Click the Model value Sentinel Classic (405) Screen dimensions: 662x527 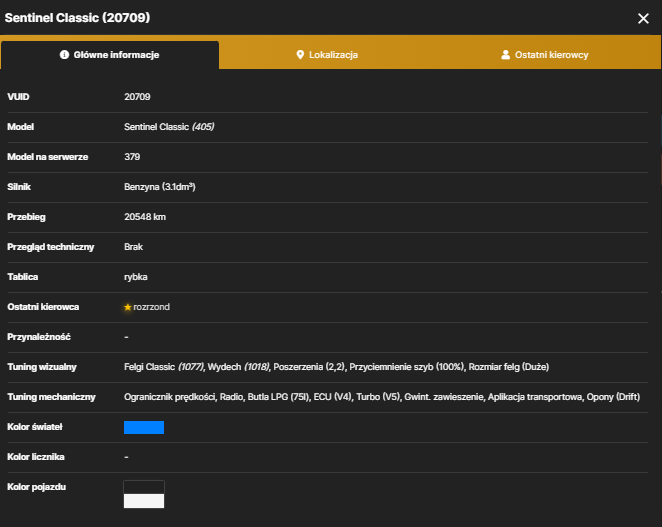[x=169, y=127]
